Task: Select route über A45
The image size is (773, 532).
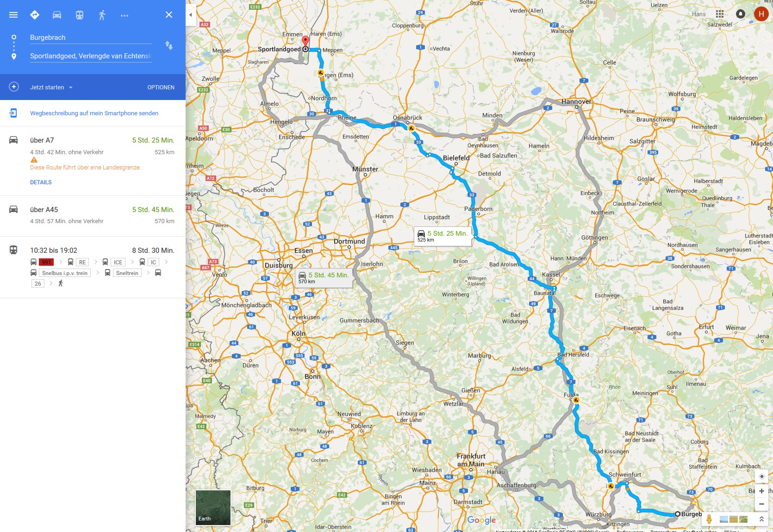Action: click(93, 215)
